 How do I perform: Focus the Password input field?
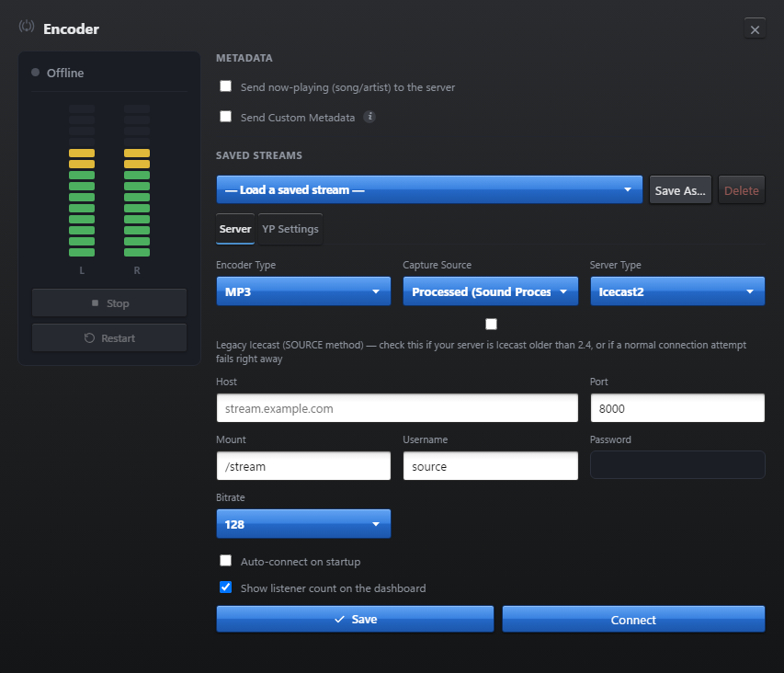677,465
